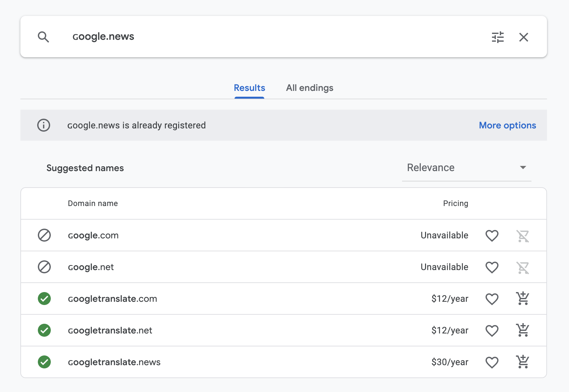Switch to the All endings tab
Image resolution: width=569 pixels, height=392 pixels.
[x=310, y=88]
